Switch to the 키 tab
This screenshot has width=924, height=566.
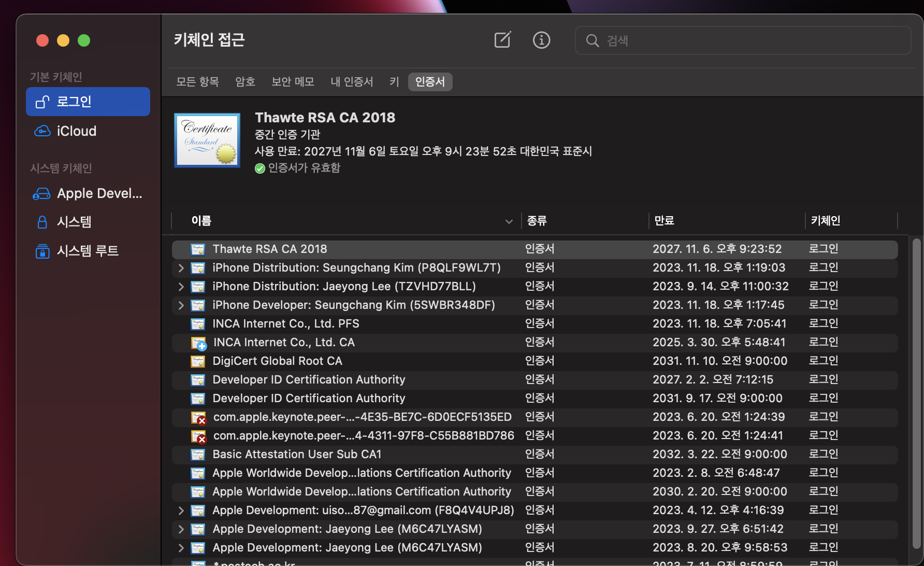tap(394, 82)
